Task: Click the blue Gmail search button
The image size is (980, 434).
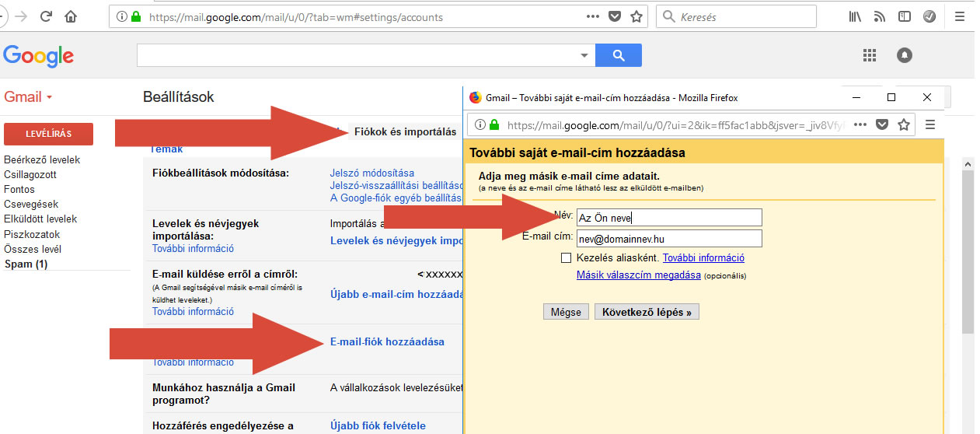Action: pos(619,54)
